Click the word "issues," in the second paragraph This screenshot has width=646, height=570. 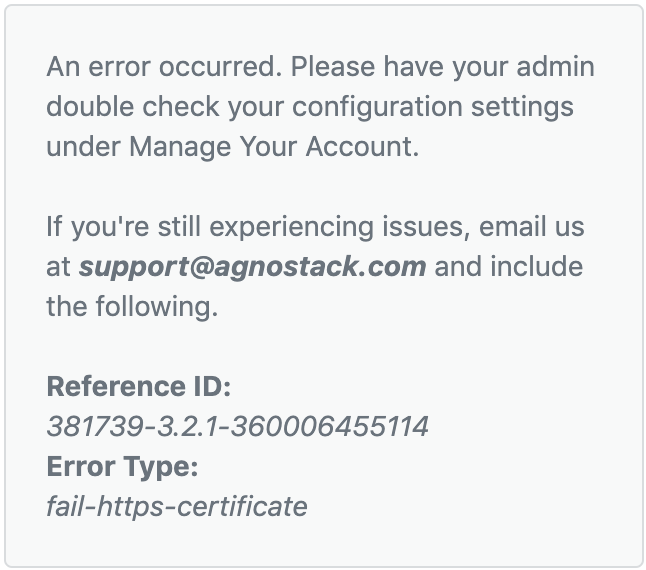426,227
